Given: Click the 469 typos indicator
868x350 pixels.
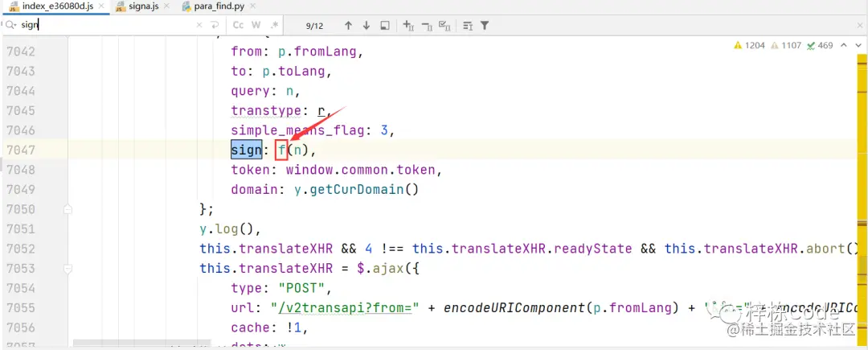Looking at the screenshot, I should click(x=820, y=45).
